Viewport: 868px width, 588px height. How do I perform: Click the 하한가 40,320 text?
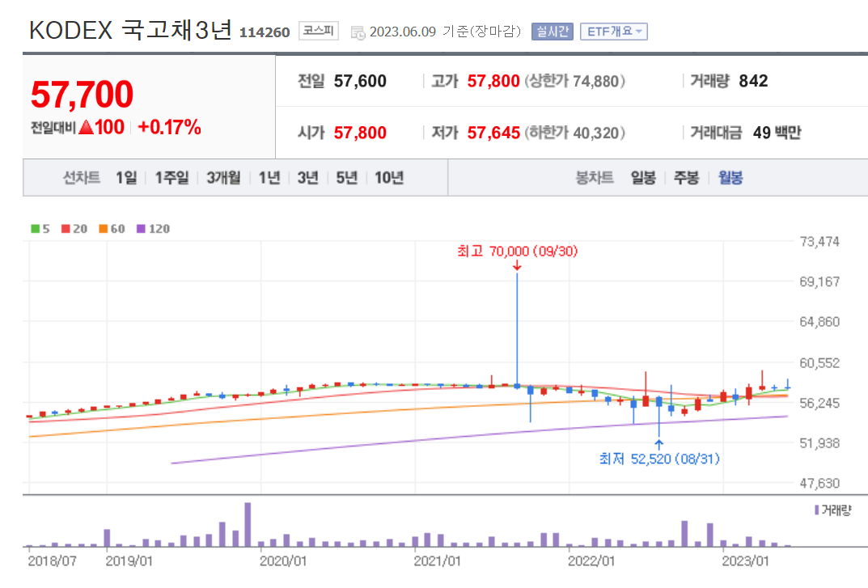pyautogui.click(x=574, y=133)
